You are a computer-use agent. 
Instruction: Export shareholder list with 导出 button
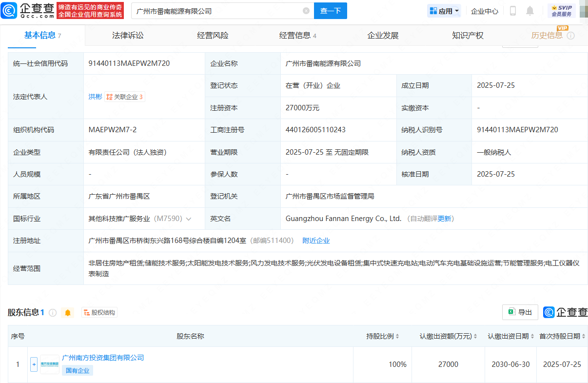(520, 312)
